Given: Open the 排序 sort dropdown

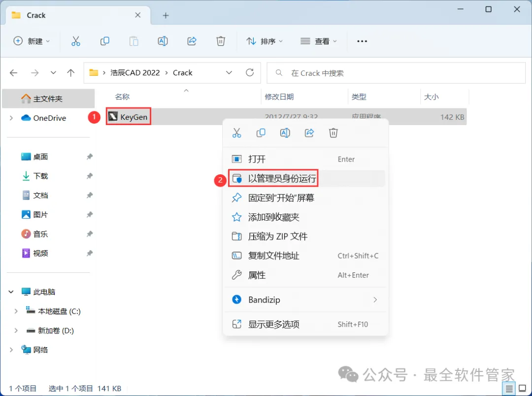Looking at the screenshot, I should [265, 41].
